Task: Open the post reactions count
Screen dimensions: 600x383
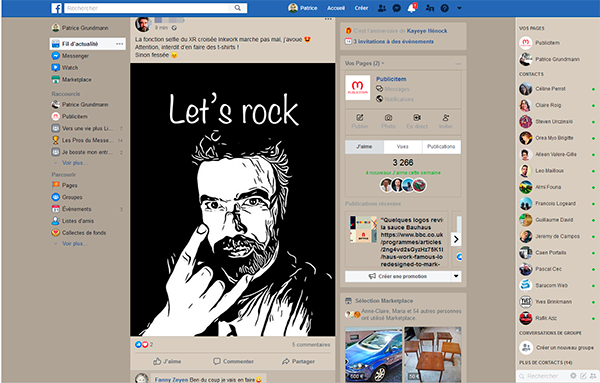Action: pos(144,345)
